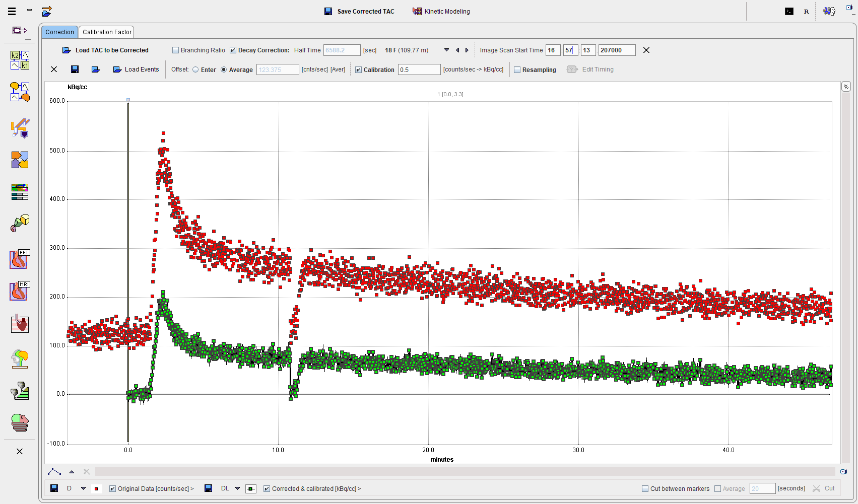The image size is (858, 504).
Task: Switch to the Calibration Factor tab
Action: pos(107,32)
